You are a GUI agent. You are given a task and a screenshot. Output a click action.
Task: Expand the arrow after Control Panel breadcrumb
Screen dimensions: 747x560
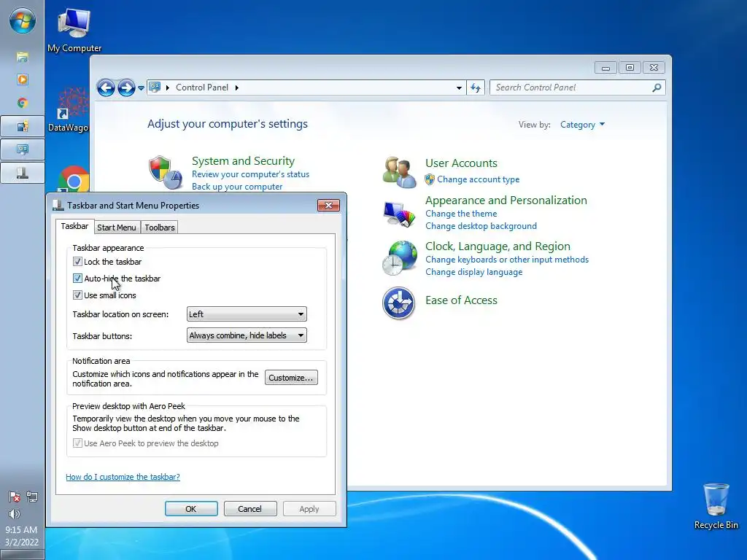pos(237,87)
